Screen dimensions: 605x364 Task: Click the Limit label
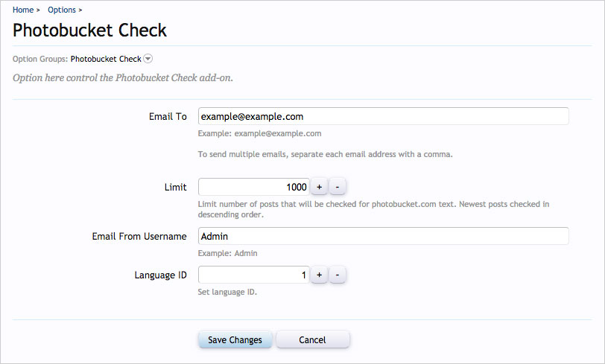coord(176,188)
